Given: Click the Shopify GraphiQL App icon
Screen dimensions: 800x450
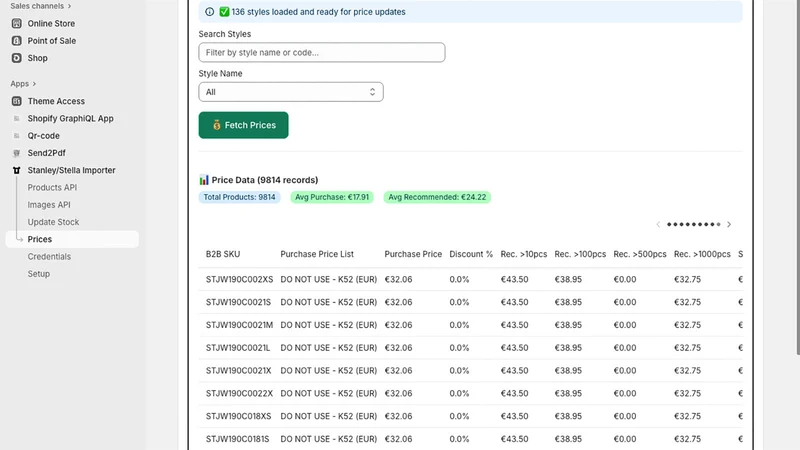Looking at the screenshot, I should [x=16, y=118].
